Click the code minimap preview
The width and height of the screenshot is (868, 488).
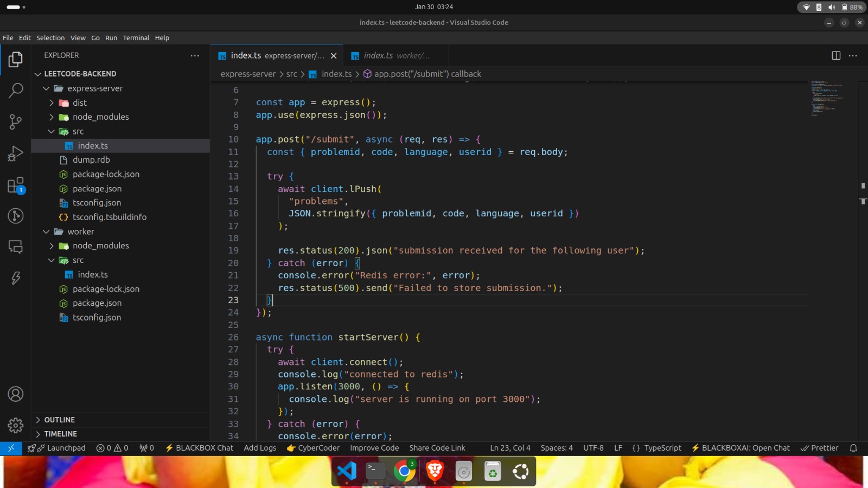tap(827, 99)
